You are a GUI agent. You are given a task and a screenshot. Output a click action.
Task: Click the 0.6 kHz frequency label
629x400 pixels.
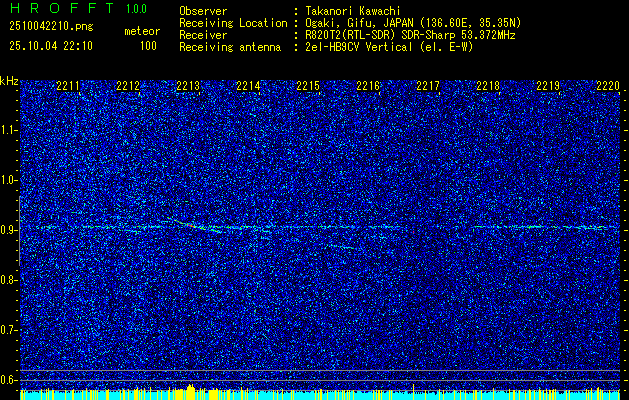pos(8,380)
